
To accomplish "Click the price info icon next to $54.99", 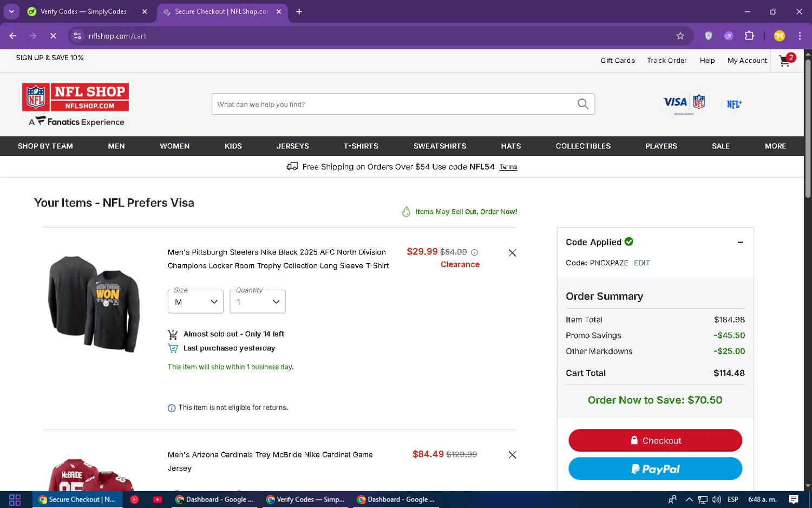I will 474,252.
